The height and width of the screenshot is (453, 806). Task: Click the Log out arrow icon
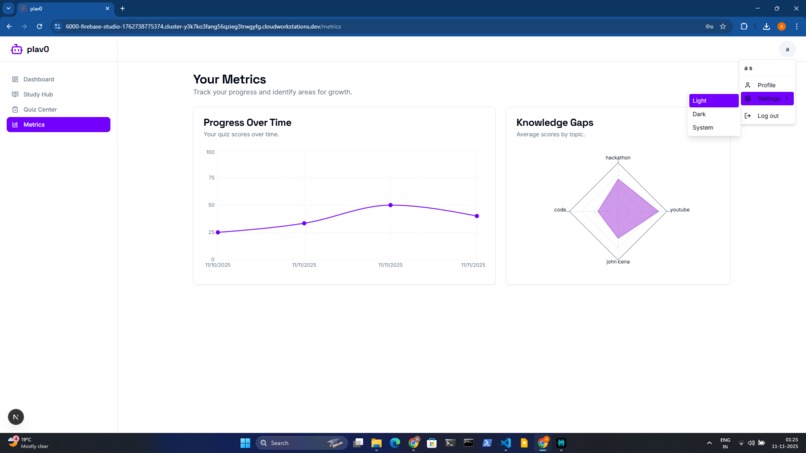pyautogui.click(x=747, y=116)
